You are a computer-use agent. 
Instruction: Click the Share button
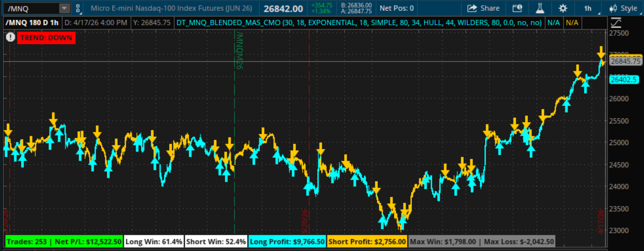tap(483, 8)
